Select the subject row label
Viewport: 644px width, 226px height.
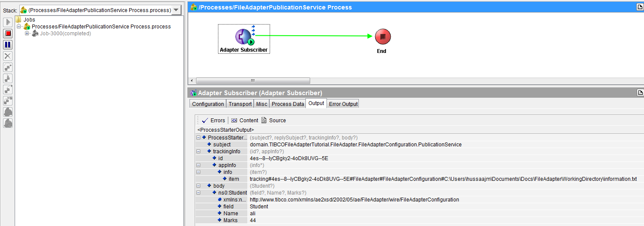tap(222, 145)
